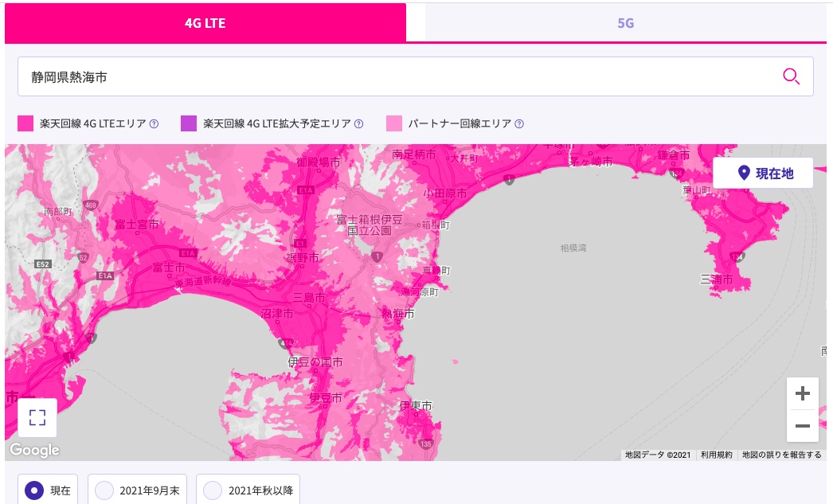Click the E52 highway shield on the map
833x504 pixels.
[42, 264]
